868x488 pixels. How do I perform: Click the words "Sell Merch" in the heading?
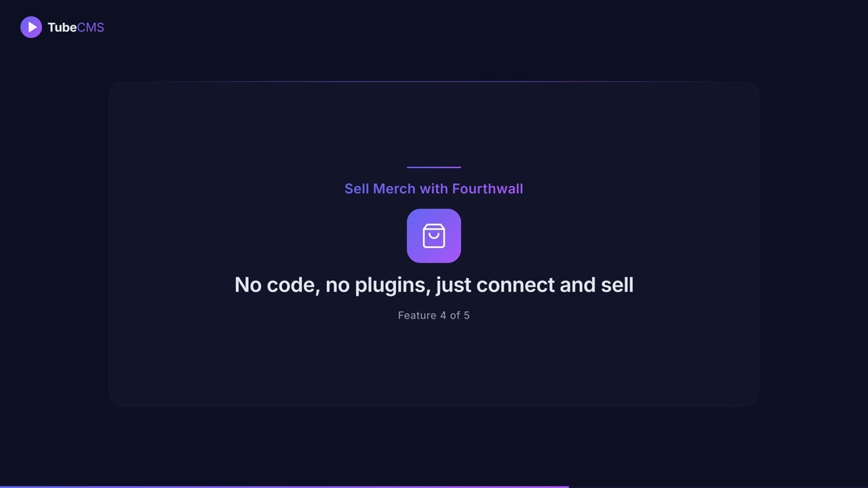click(380, 189)
